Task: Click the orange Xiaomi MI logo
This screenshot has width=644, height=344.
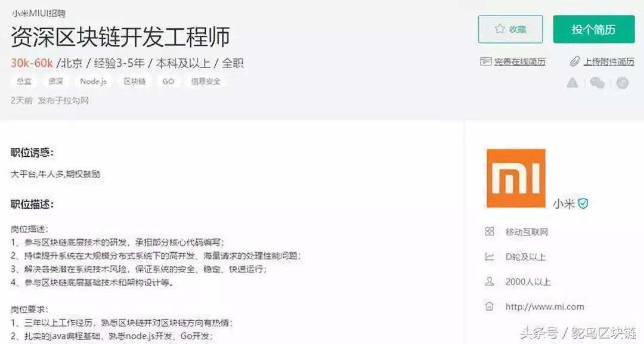Action: click(516, 178)
